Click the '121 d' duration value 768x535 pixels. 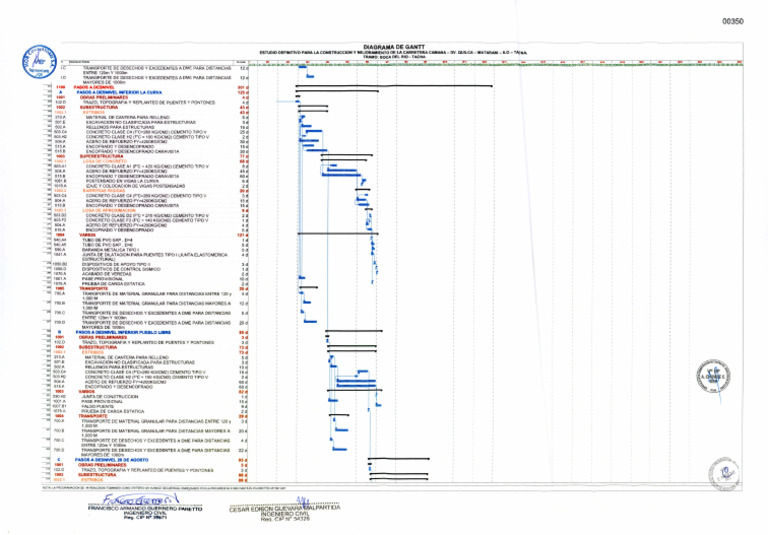tap(242, 235)
